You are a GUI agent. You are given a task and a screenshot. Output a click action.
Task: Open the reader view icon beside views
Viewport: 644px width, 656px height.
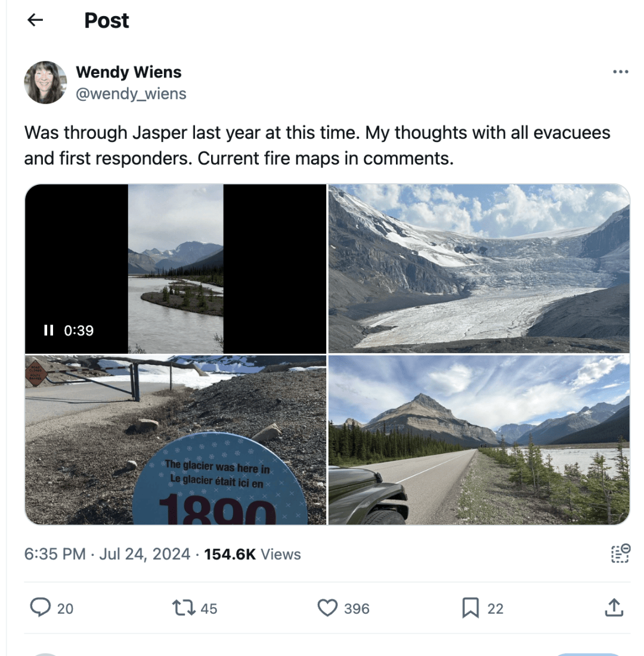click(x=620, y=553)
